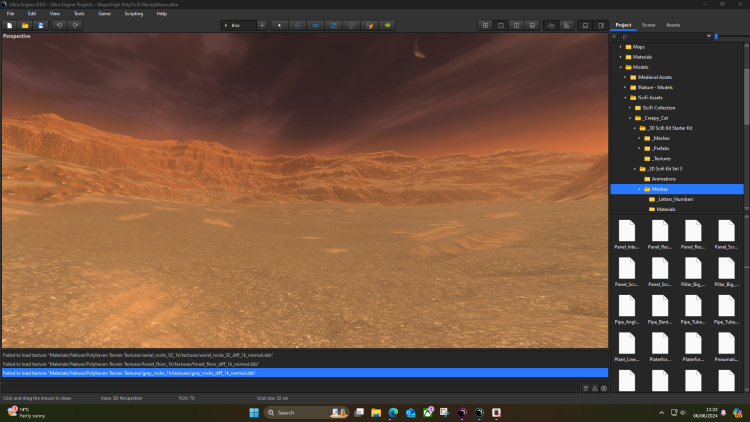Image resolution: width=750 pixels, height=422 pixels.
Task: Click the orange cube tool icon
Action: point(370,25)
